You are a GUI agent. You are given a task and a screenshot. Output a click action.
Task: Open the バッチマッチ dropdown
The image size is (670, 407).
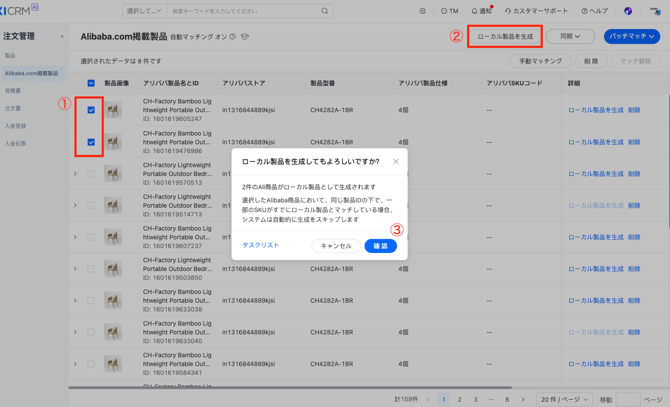click(632, 36)
